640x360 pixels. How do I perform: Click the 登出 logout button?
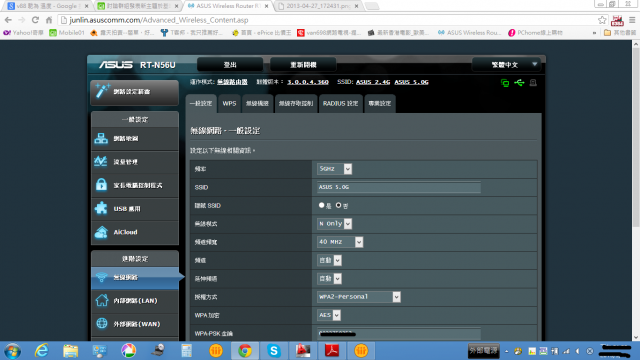[230, 64]
